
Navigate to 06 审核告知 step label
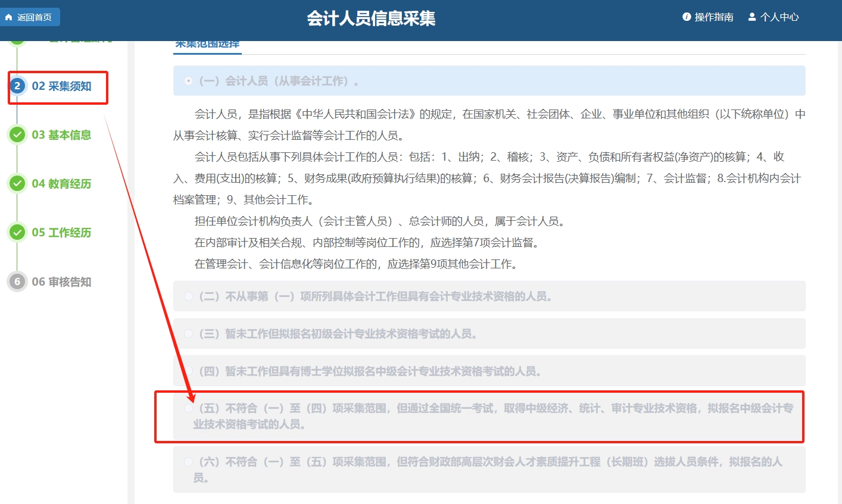[x=61, y=282]
